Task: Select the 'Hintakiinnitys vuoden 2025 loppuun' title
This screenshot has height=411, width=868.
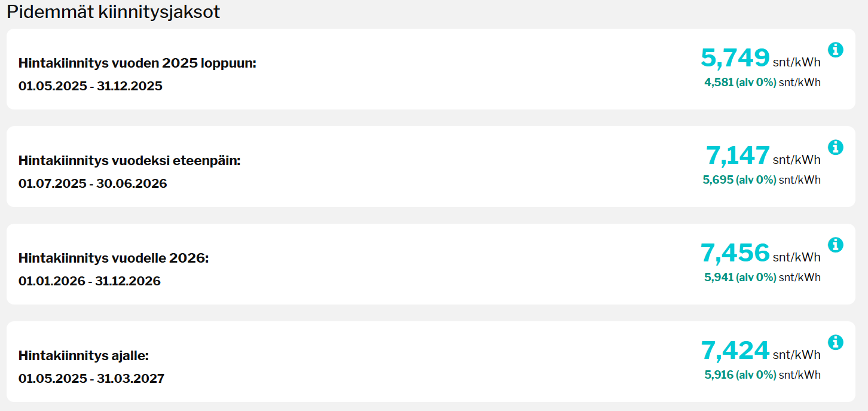Action: (137, 63)
